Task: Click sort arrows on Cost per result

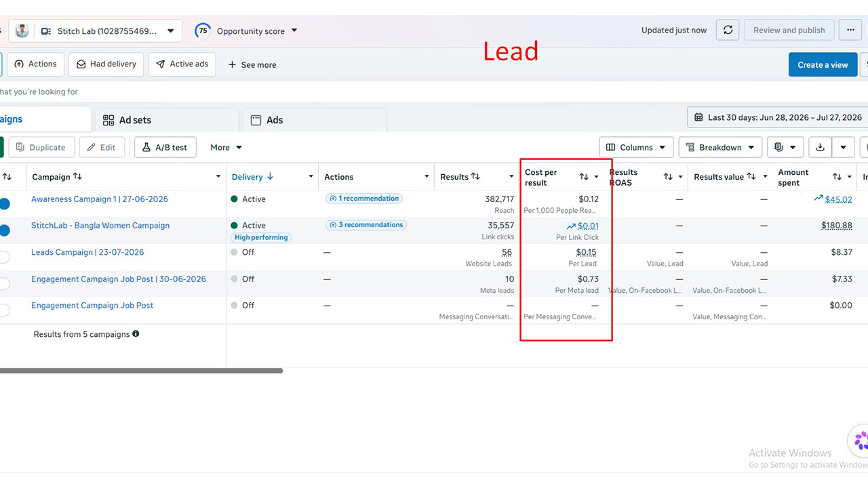Action: [584, 177]
